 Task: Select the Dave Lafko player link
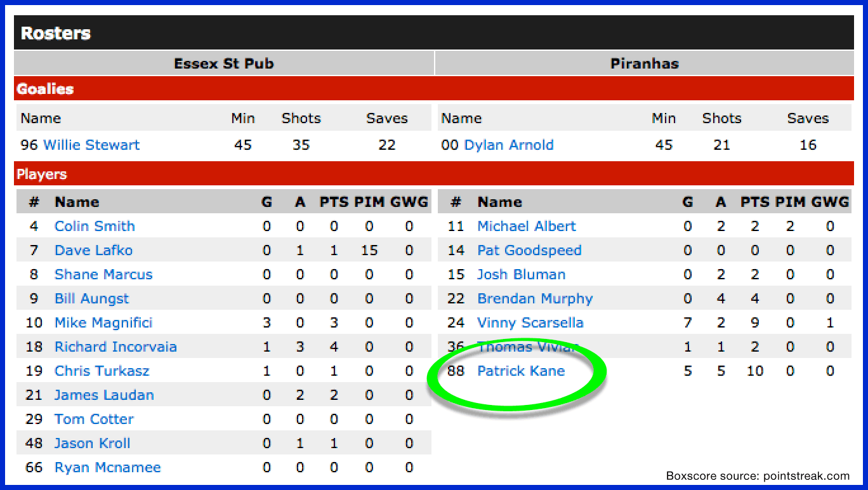93,250
